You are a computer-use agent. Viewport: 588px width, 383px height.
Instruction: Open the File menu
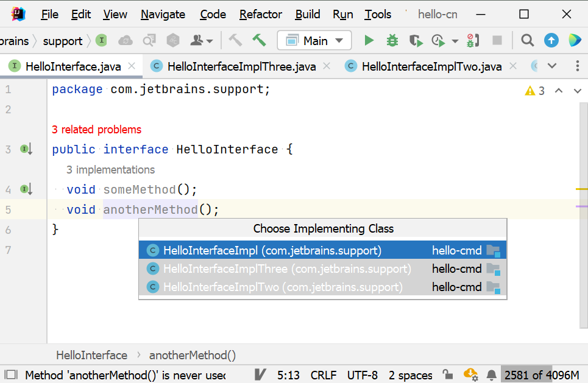(49, 14)
